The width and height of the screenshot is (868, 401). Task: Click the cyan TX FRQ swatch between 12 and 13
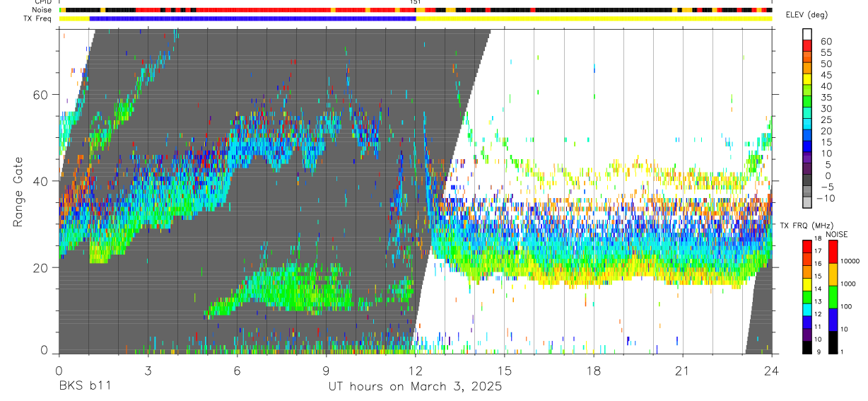point(807,309)
